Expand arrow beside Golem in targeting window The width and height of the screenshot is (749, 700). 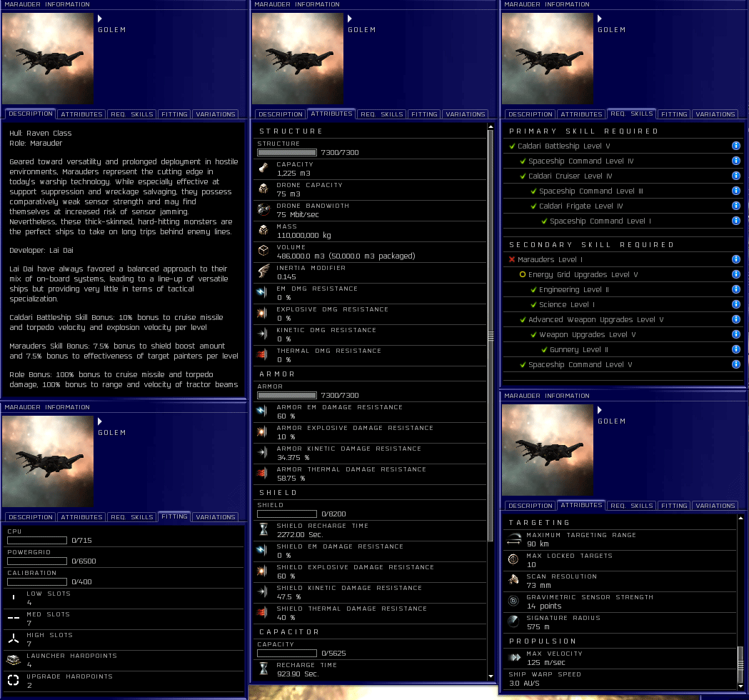point(600,410)
